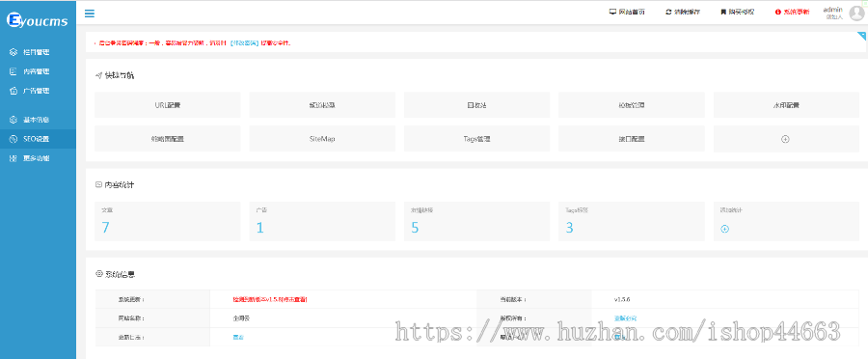The width and height of the screenshot is (868, 359).
Task: Open the 缩略图配置 shortcut
Action: (x=167, y=139)
